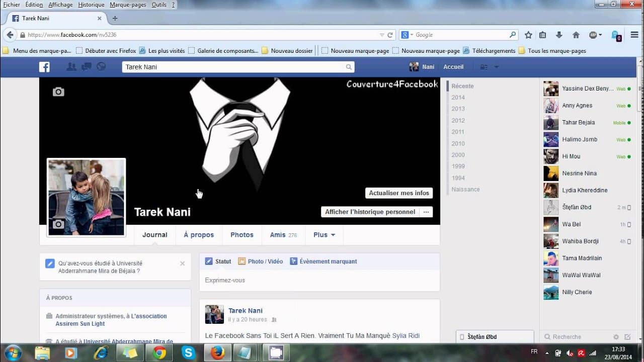The height and width of the screenshot is (362, 644).
Task: Select the Statut composer option
Action: coord(218,261)
